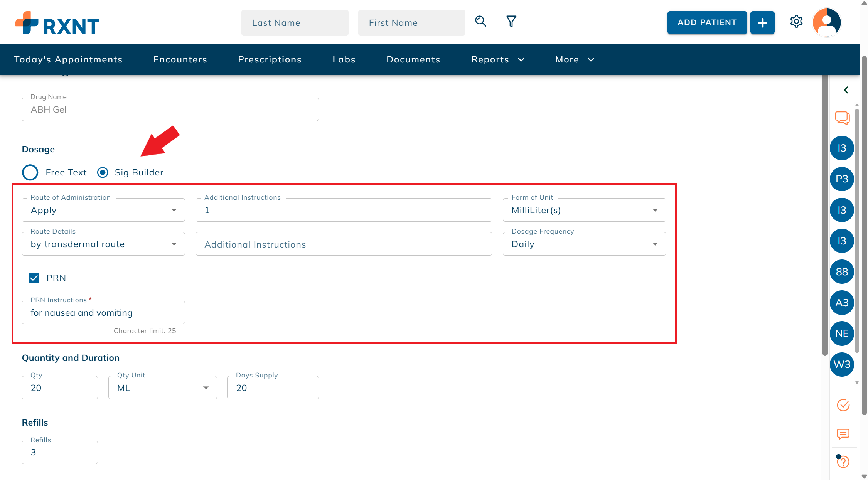Open the Qty Unit dropdown

click(x=162, y=388)
